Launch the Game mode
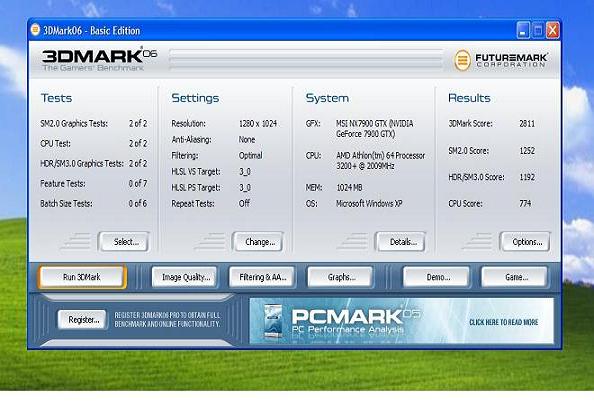This screenshot has width=594, height=410. pos(514,277)
